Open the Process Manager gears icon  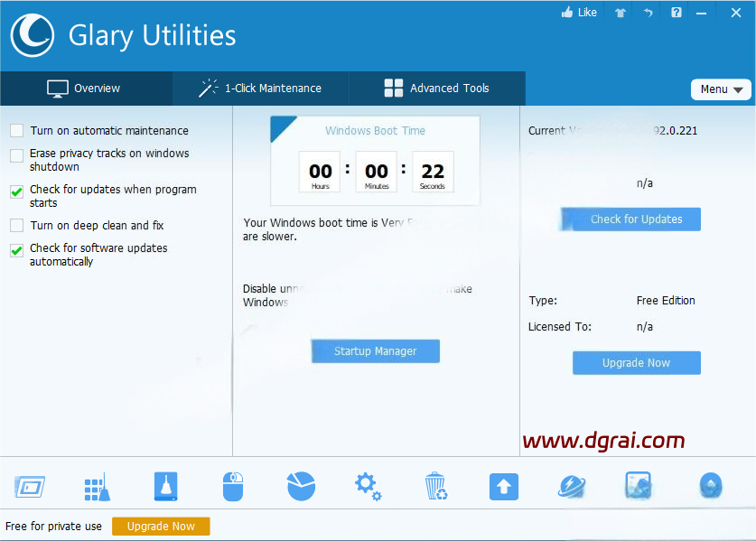368,487
